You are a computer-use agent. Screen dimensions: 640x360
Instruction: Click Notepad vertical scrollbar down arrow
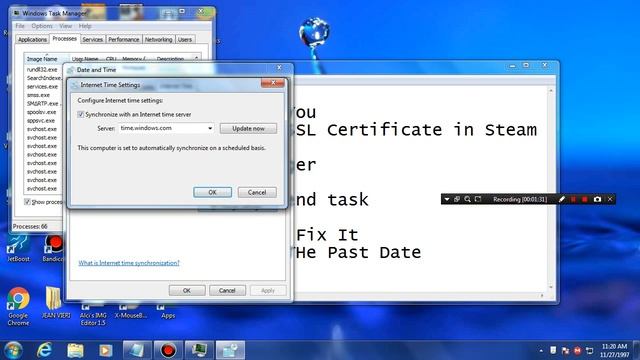click(x=551, y=287)
